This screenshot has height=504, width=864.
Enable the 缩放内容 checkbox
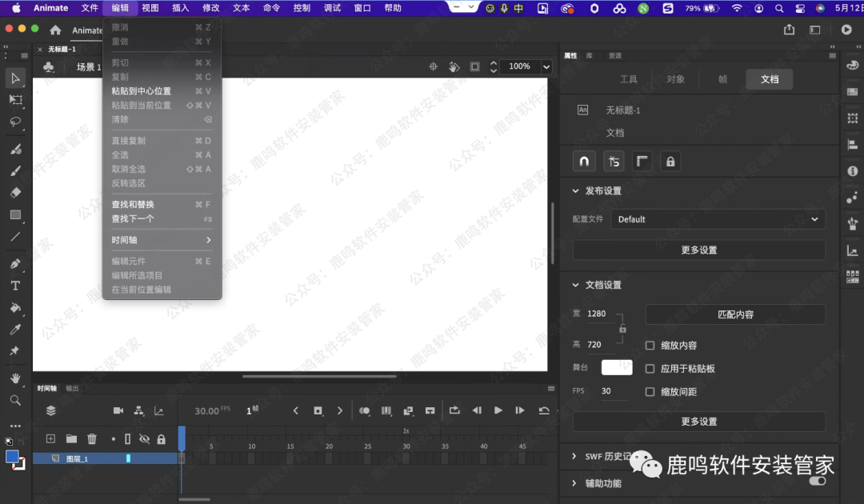[650, 346]
